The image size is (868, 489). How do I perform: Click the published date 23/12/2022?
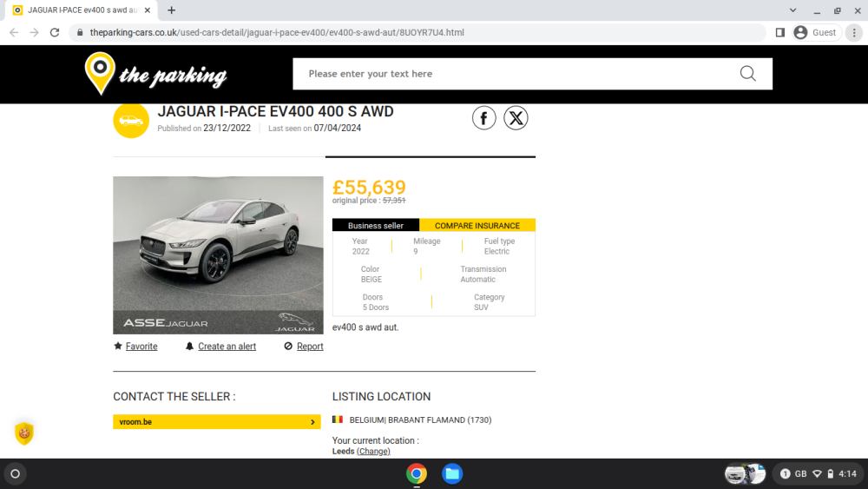tap(227, 128)
